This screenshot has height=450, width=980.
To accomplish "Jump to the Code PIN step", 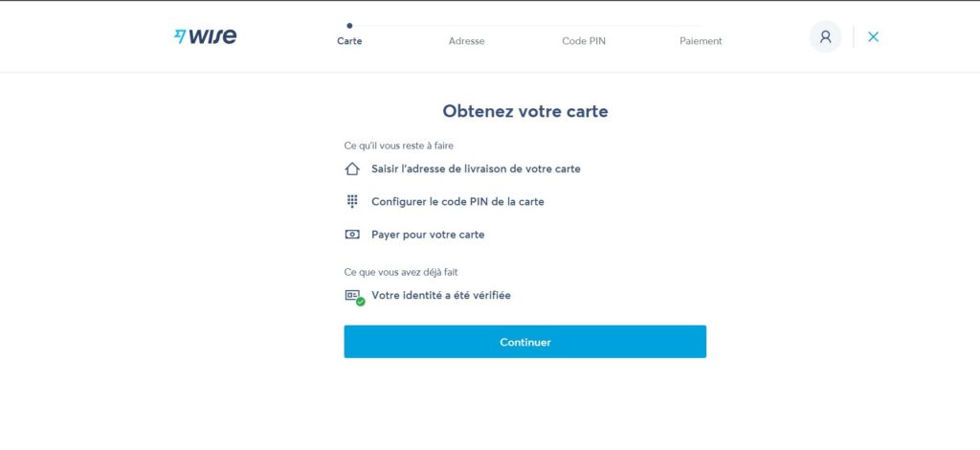I will [584, 41].
